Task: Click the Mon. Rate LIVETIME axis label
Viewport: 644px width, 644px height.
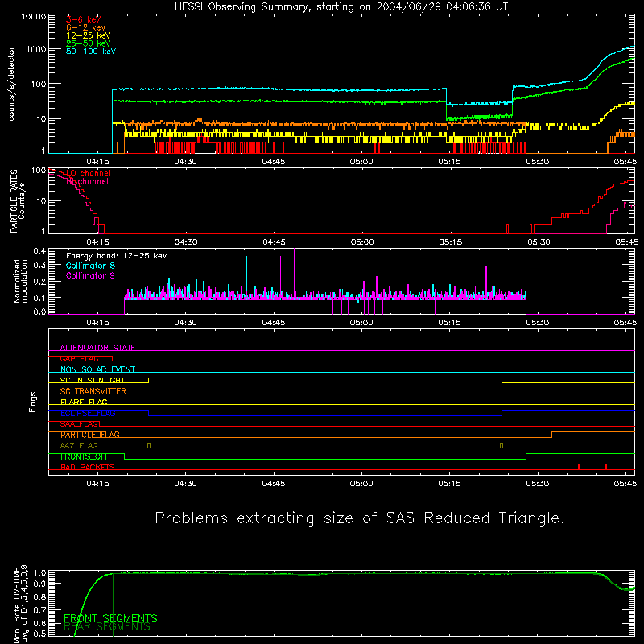Action: [20, 605]
